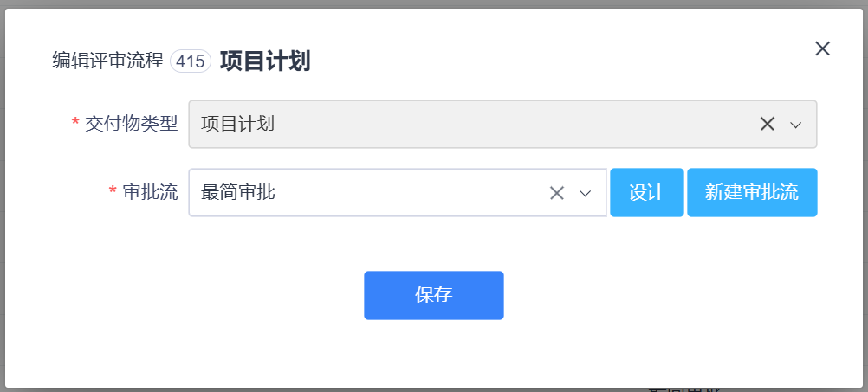Clear the 审批流 selection with X icon
Viewport: 868px width, 392px height.
557,193
